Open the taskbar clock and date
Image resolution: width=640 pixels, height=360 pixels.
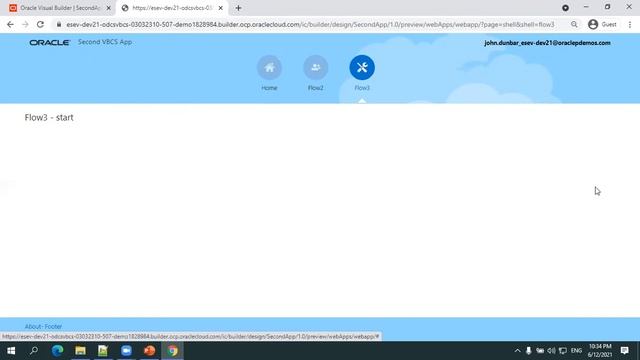coord(600,351)
